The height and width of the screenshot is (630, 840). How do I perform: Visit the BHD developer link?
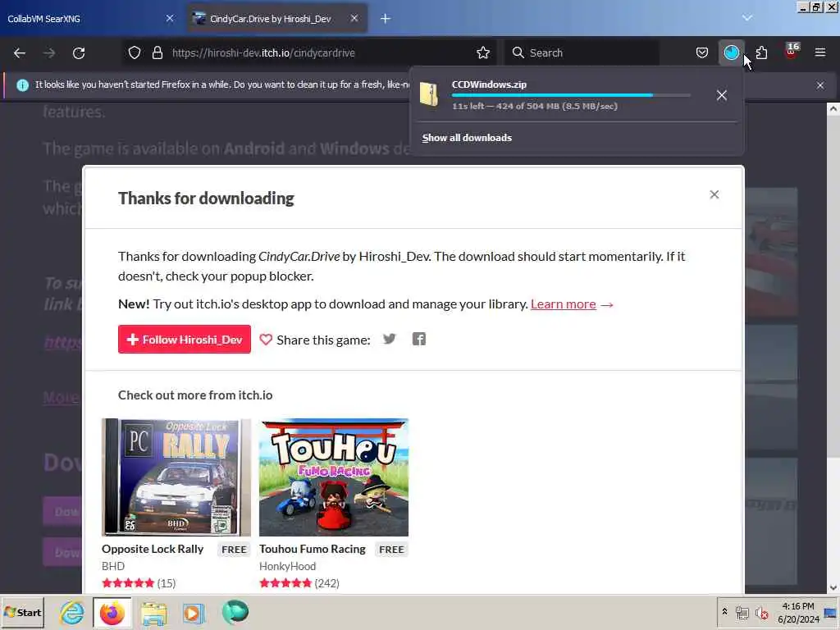click(x=113, y=566)
